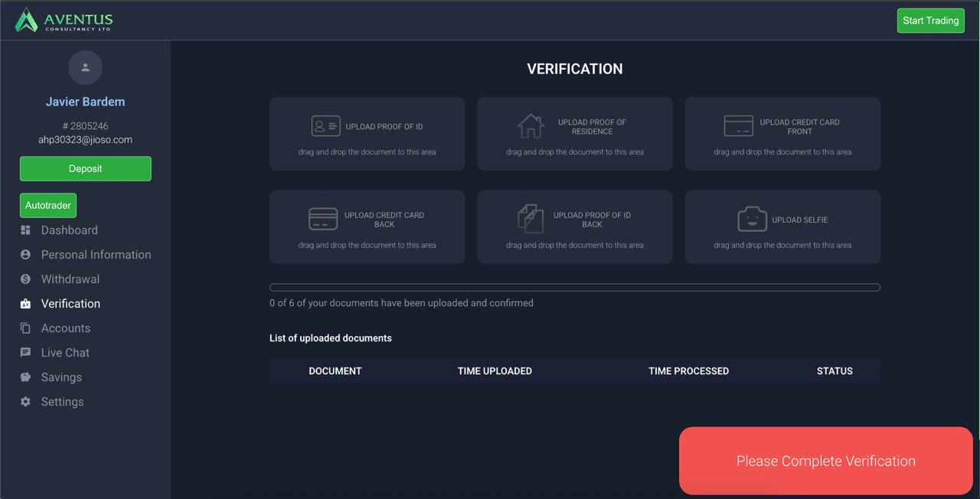Open Accounts using the copy icon
Screen dimensions: 980x499
tap(25, 328)
